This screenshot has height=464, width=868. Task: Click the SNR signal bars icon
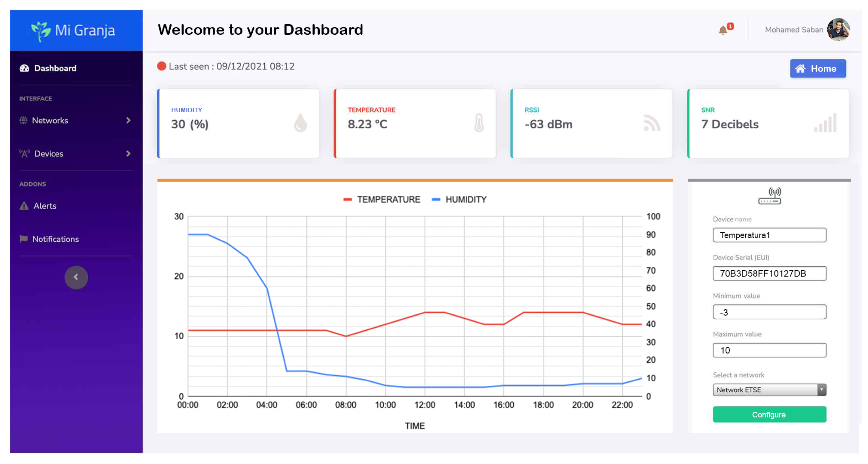[x=825, y=123]
